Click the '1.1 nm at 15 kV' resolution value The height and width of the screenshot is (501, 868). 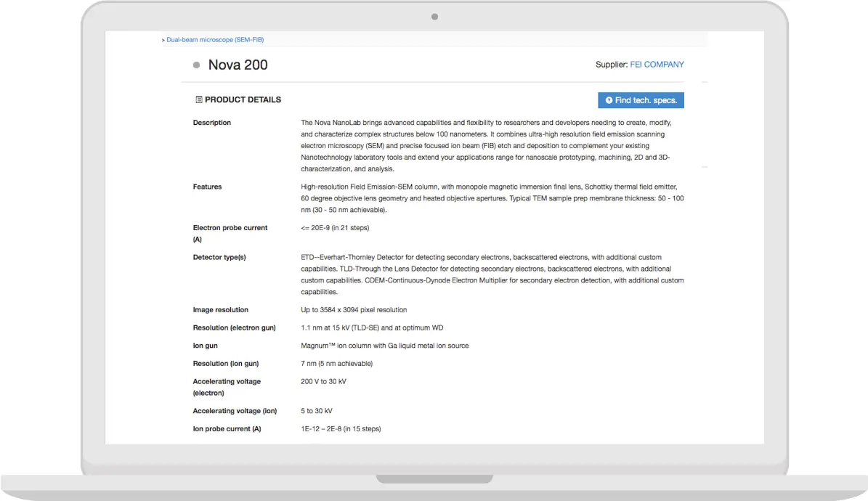tap(372, 327)
